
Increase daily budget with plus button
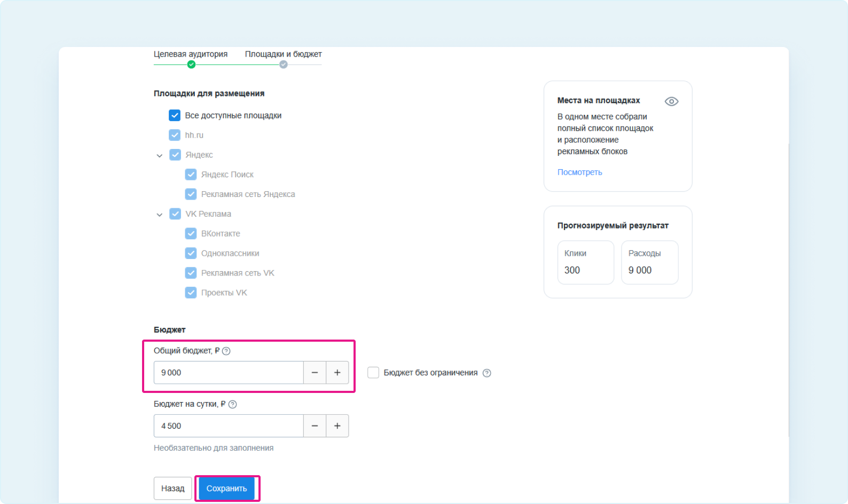point(337,426)
